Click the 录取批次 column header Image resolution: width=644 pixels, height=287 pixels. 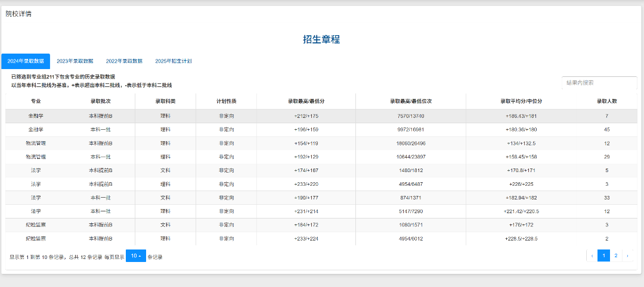click(101, 101)
